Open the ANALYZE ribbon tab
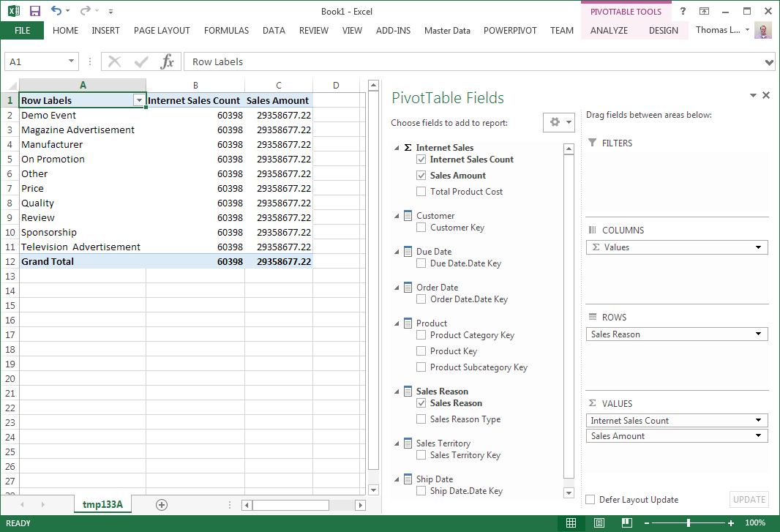The image size is (780, 532). (x=609, y=31)
